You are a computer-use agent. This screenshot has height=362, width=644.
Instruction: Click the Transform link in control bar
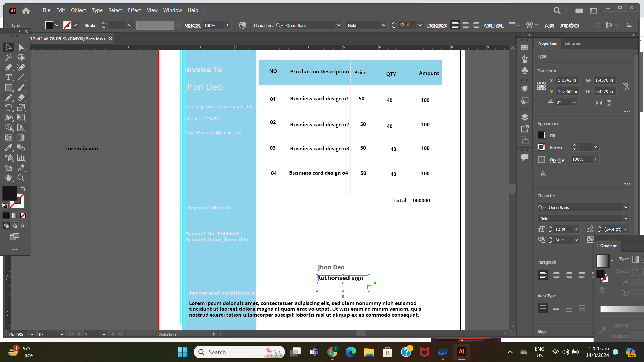[569, 25]
